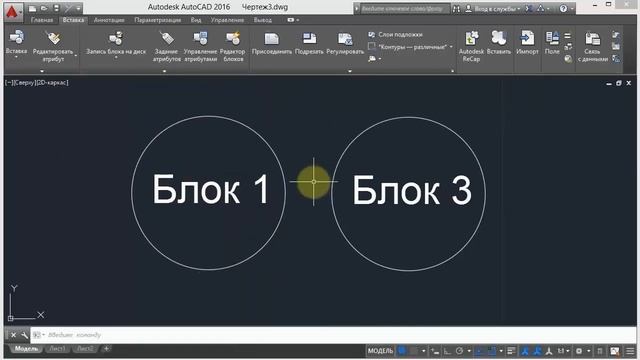Switch to the Главная ribbon tab
This screenshot has width=640, height=360.
[x=42, y=20]
